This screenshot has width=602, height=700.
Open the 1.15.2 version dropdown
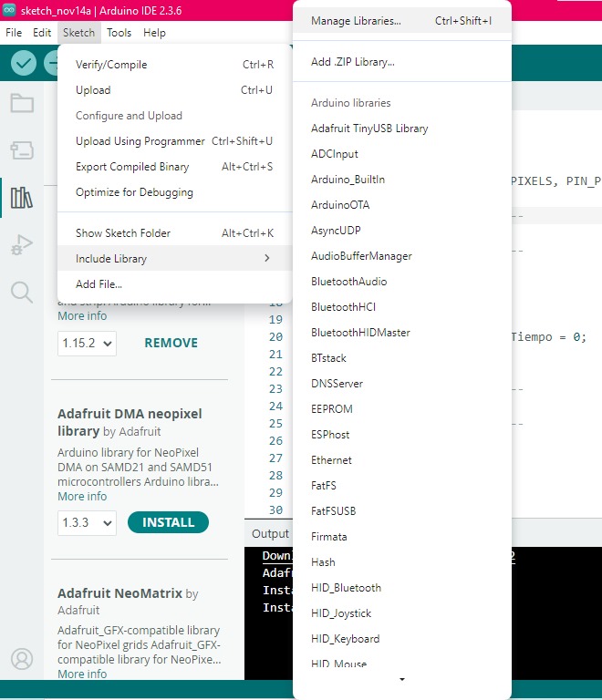point(88,344)
